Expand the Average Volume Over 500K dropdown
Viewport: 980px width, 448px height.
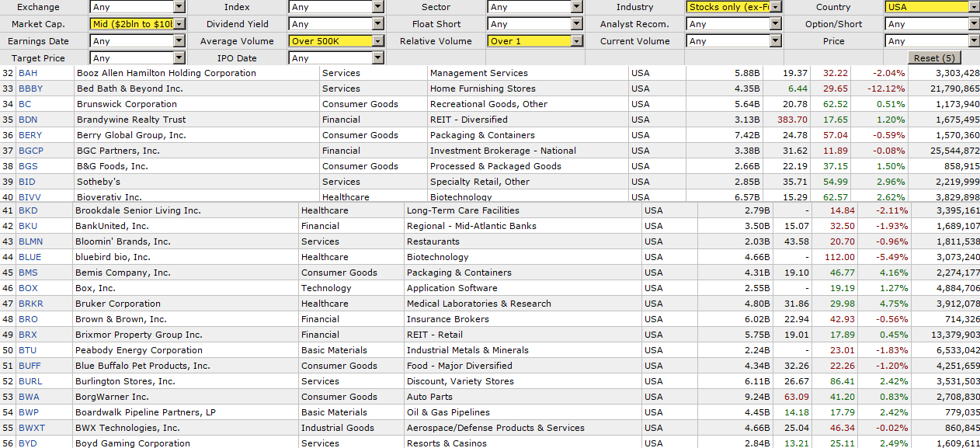pyautogui.click(x=336, y=41)
